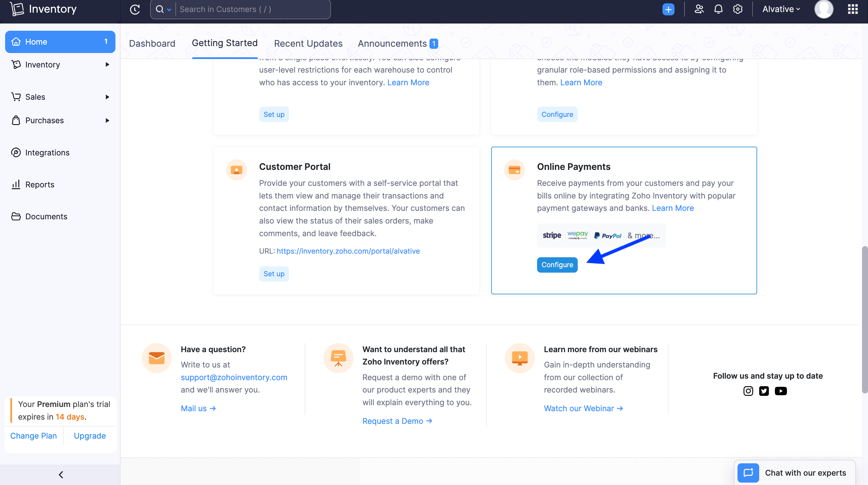Open the Instagram icon
868x485 pixels.
[x=748, y=391]
